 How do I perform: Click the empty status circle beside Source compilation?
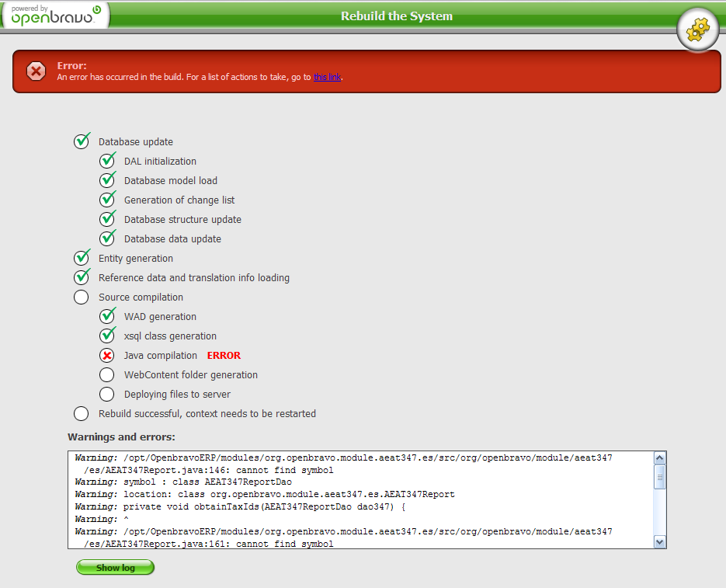[x=81, y=297]
